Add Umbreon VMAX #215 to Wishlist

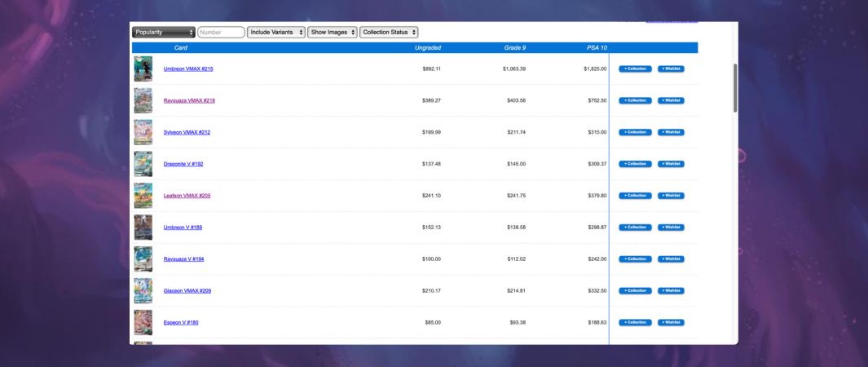[671, 69]
